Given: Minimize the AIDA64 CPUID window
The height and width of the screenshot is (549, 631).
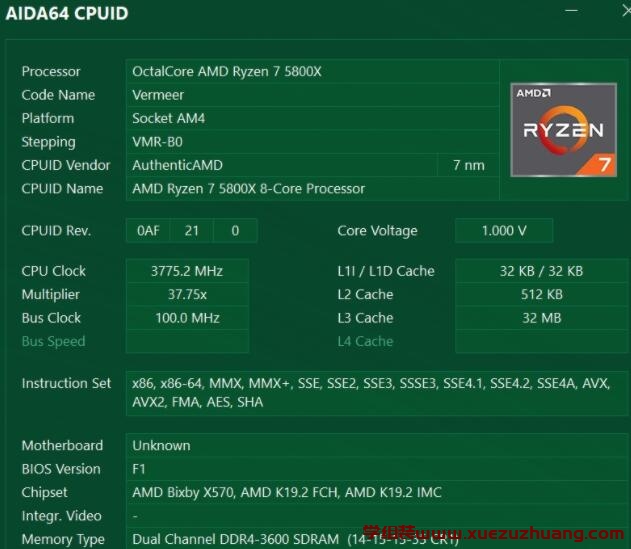Looking at the screenshot, I should click(x=571, y=10).
